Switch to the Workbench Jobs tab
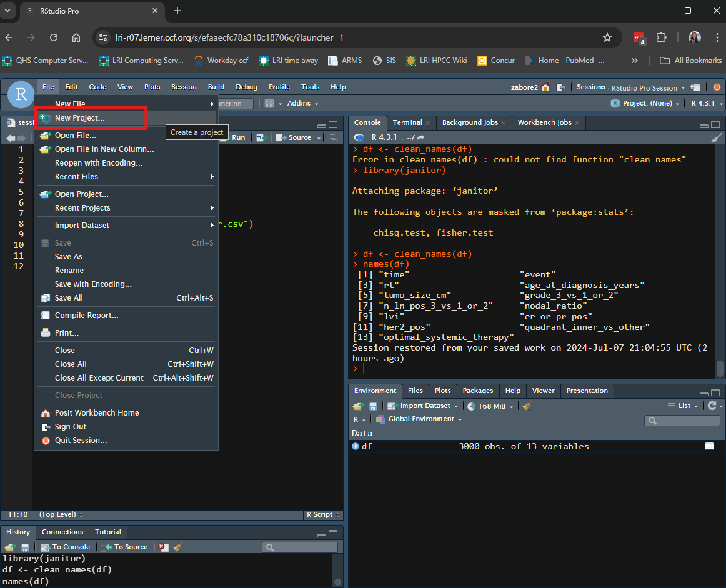Image resolution: width=726 pixels, height=588 pixels. click(x=545, y=122)
